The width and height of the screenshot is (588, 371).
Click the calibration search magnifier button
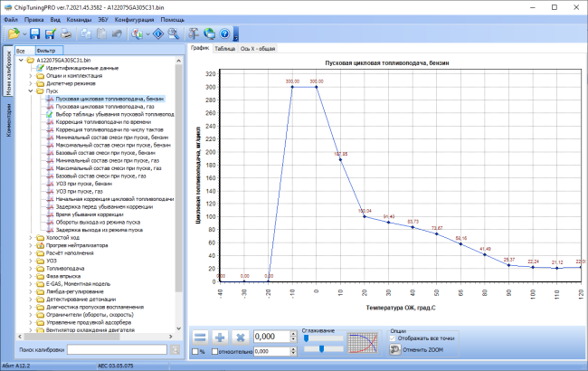tap(175, 350)
